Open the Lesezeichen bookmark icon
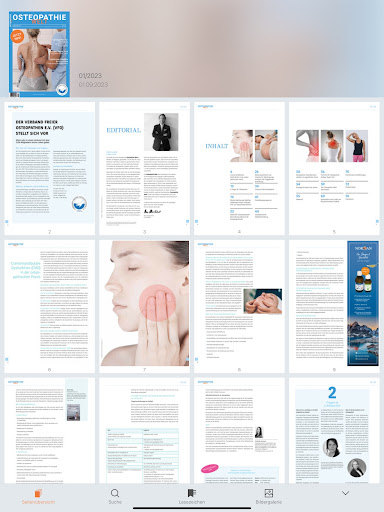 coord(192,493)
